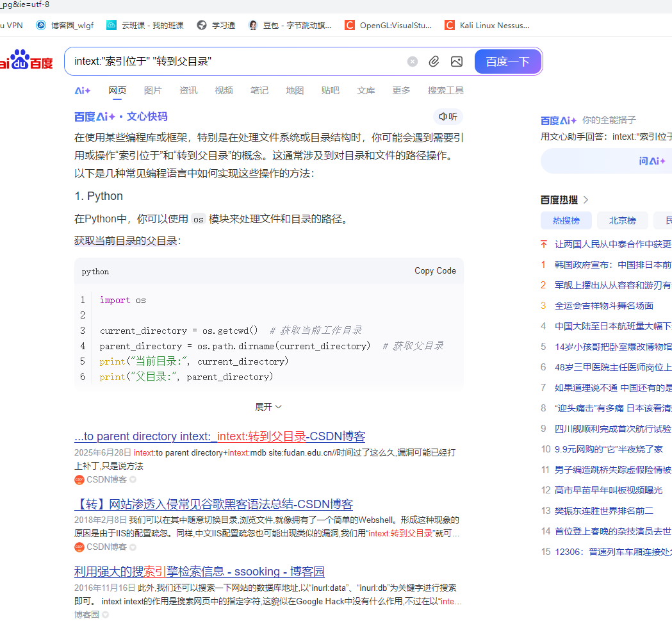This screenshot has height=628, width=672.
Task: Open Kali Linux Nessus bookmark
Action: pyautogui.click(x=487, y=25)
